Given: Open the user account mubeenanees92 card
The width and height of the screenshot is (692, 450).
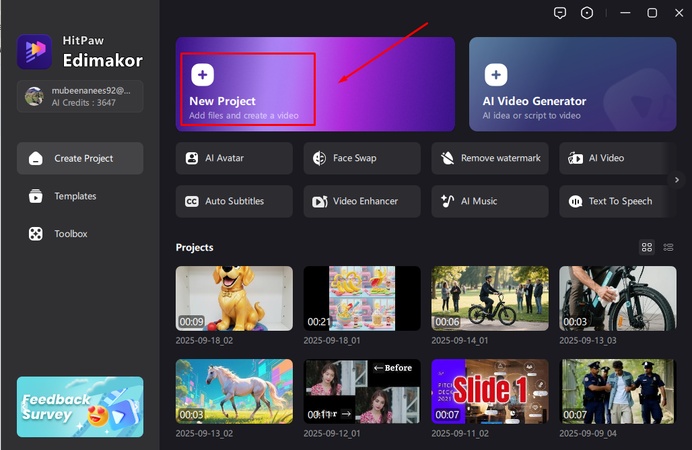Looking at the screenshot, I should coord(80,96).
